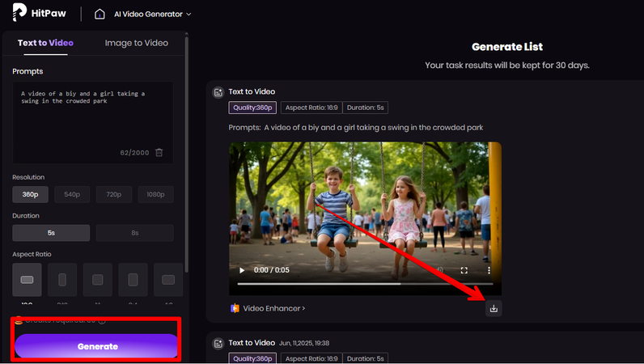644x364 pixels.
Task: Open the AI Video Generator dropdown
Action: [x=153, y=14]
